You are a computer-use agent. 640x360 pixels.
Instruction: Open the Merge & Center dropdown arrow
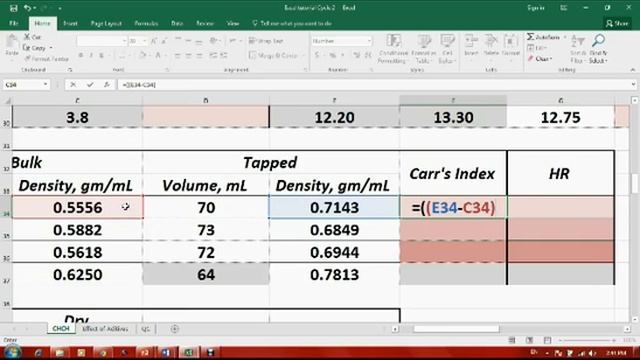tap(304, 55)
